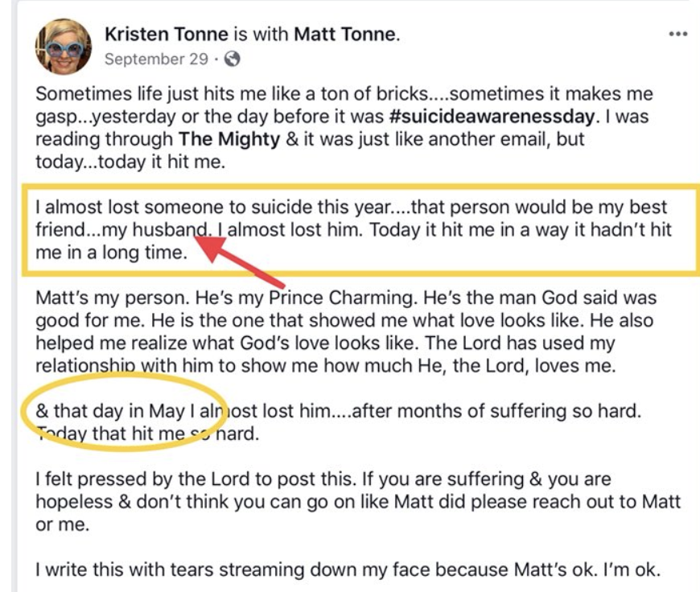Click the globe public privacy icon

click(x=232, y=59)
